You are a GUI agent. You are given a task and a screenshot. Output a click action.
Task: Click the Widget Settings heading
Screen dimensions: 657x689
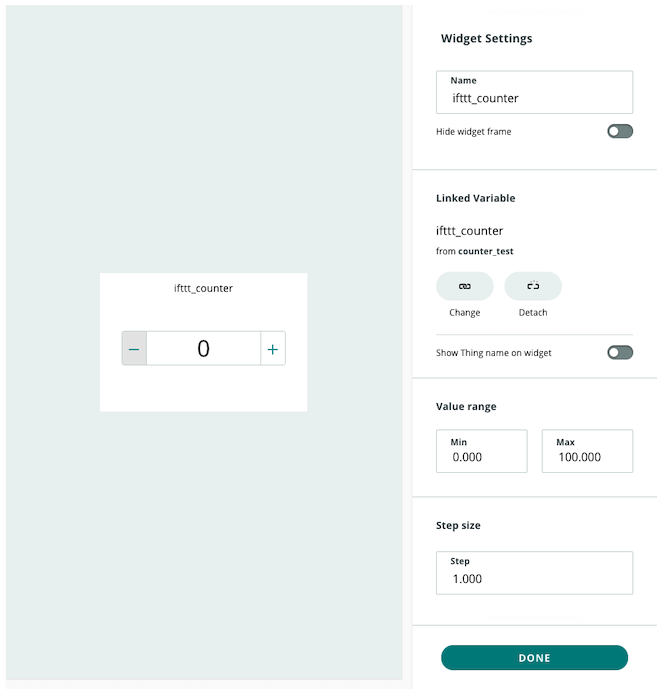pyautogui.click(x=486, y=39)
